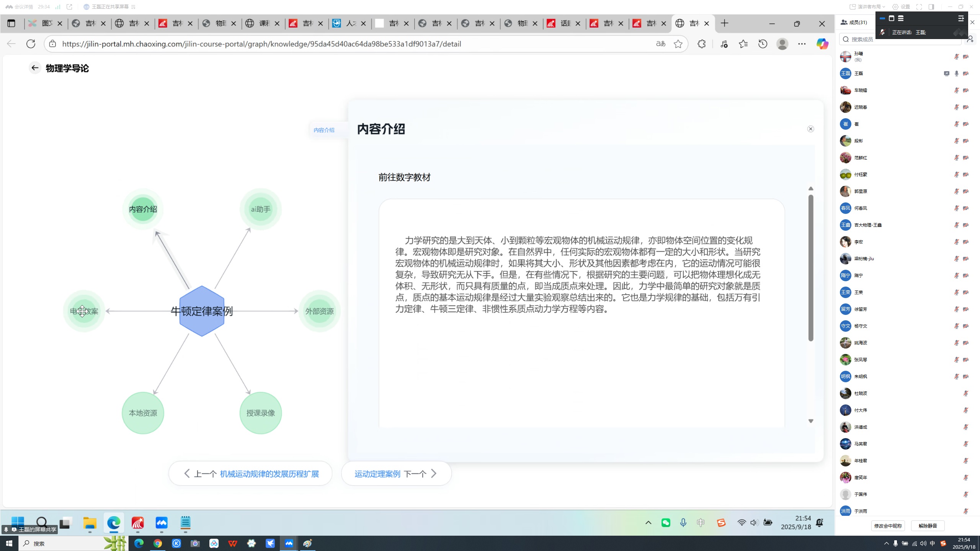
Task: Click the browser refresh icon
Action: coord(31,44)
